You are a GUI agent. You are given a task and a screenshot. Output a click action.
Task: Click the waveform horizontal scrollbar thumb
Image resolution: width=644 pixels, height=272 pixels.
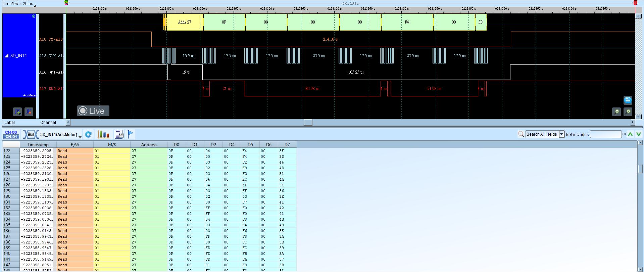coord(308,122)
